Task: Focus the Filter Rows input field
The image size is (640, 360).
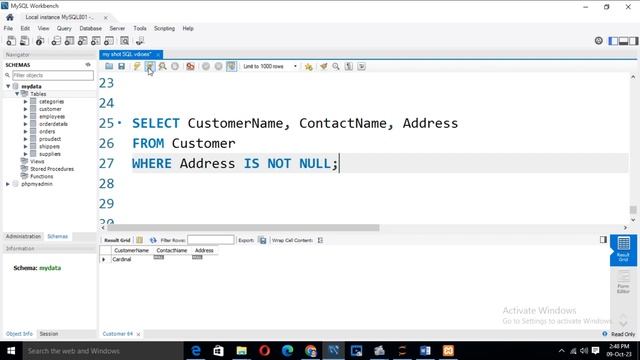Action: click(211, 240)
